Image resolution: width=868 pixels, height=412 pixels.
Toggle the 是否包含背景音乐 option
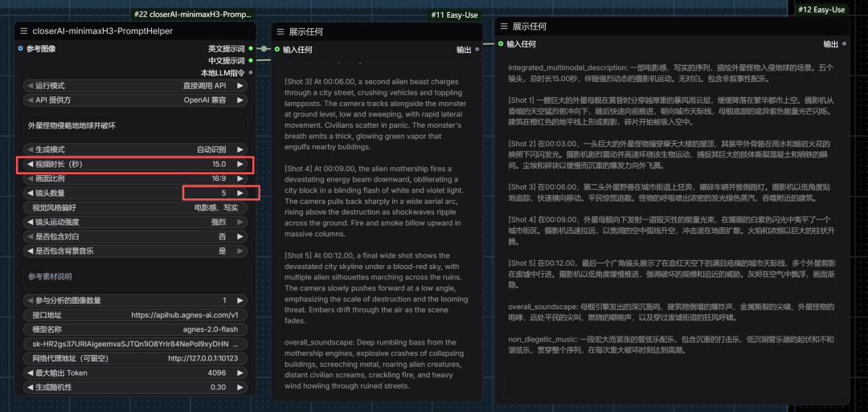point(136,251)
